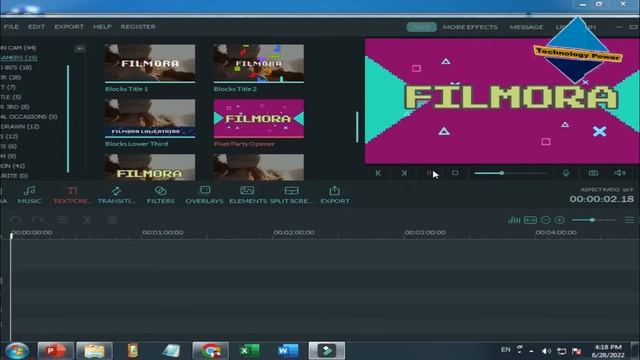
Task: Open the MESSAGE link
Action: [526, 27]
